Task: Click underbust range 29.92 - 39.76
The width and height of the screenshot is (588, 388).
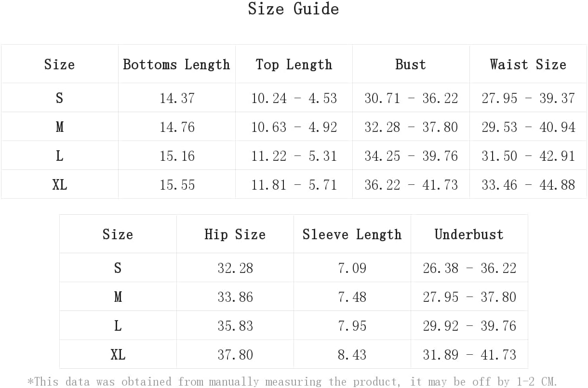Action: pos(469,326)
